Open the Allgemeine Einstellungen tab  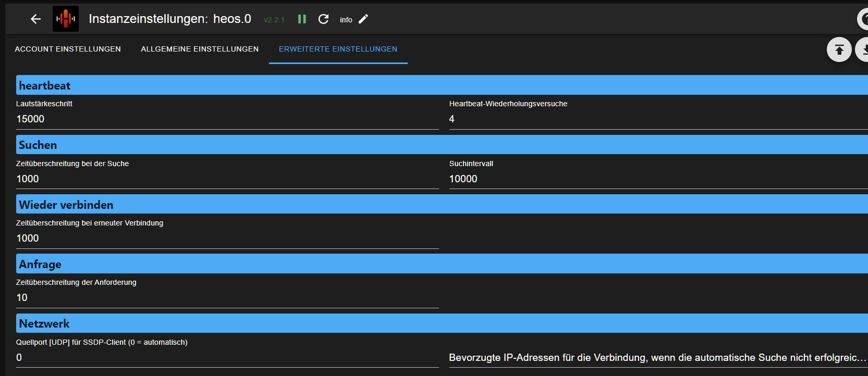click(x=200, y=49)
